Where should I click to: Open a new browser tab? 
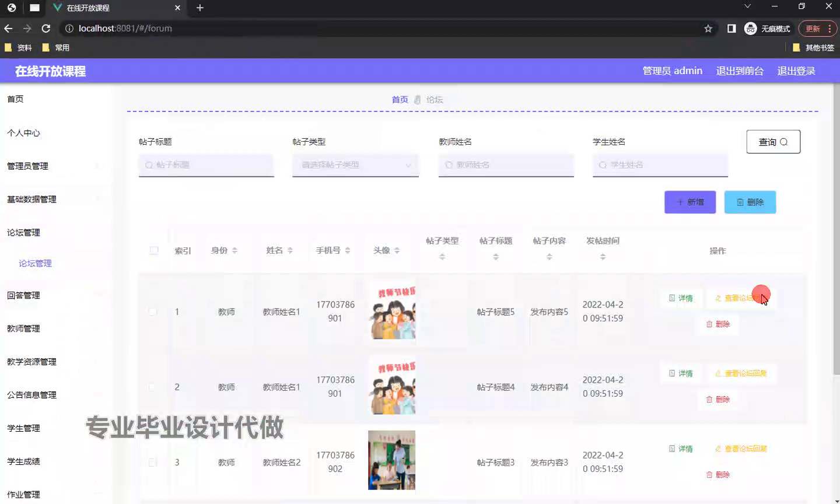click(200, 8)
